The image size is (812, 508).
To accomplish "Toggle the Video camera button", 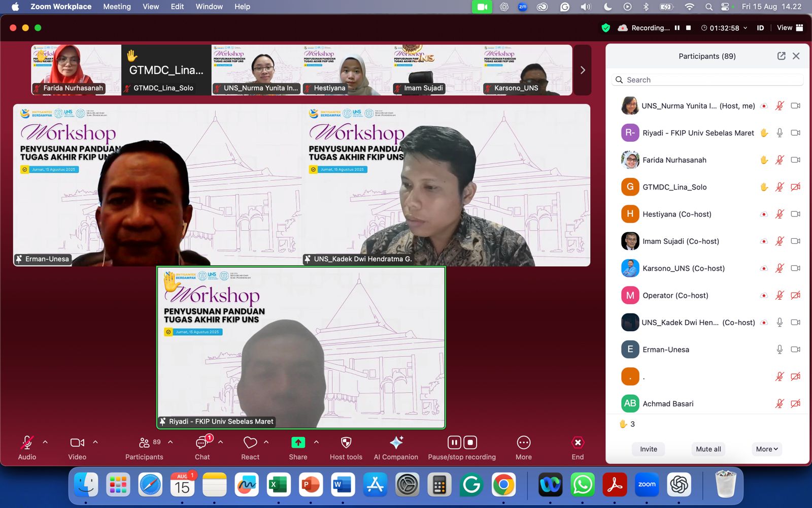I will point(77,443).
